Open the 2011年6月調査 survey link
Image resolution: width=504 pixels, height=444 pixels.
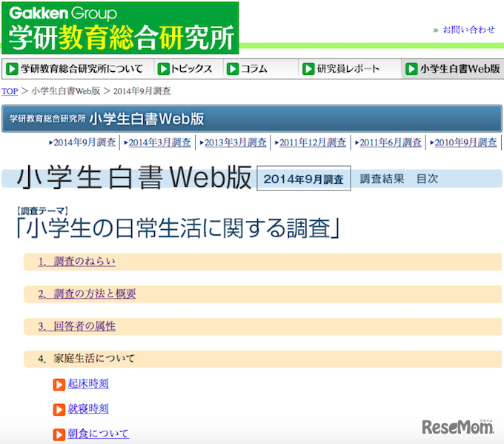pos(391,142)
